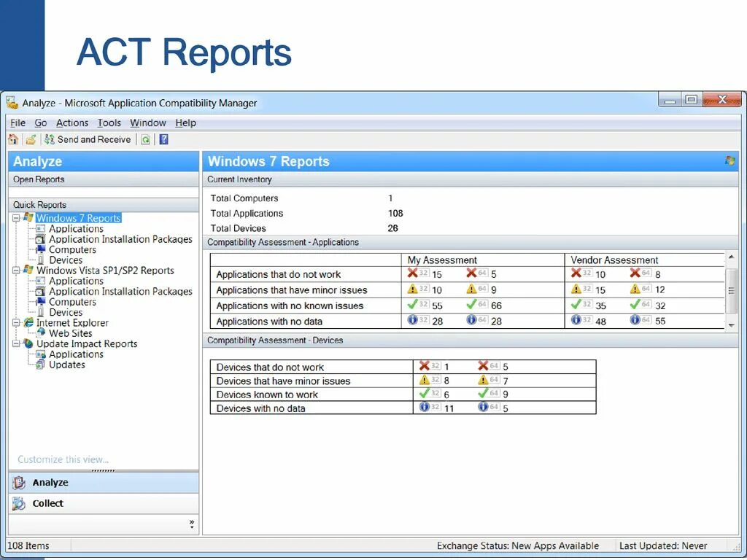Open Web Sites under Internet Explorer
The height and width of the screenshot is (560, 747).
[71, 333]
